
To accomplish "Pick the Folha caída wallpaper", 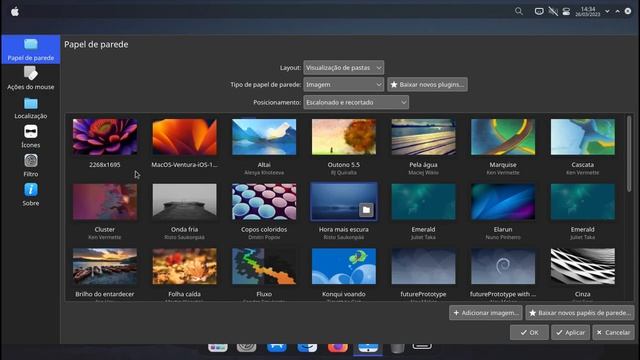I will tap(184, 266).
